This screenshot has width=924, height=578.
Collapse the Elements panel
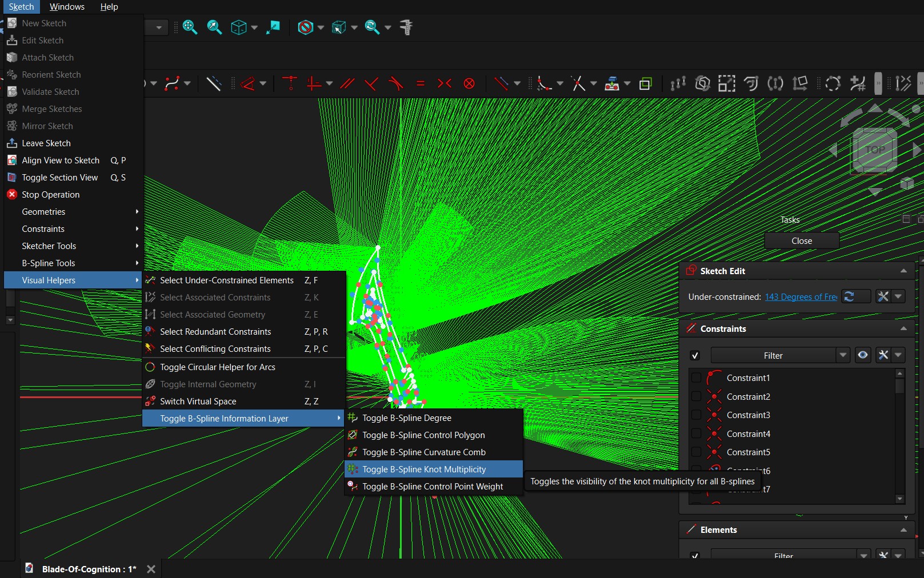pyautogui.click(x=903, y=529)
